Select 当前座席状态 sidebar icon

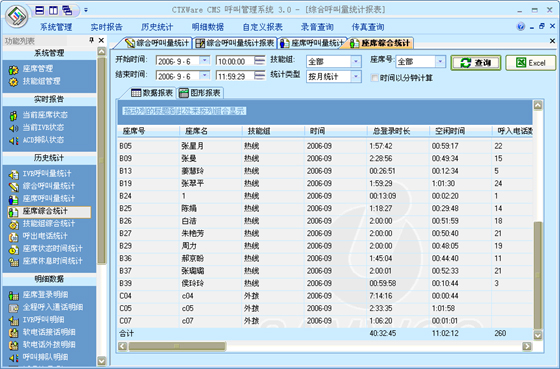pyautogui.click(x=14, y=116)
